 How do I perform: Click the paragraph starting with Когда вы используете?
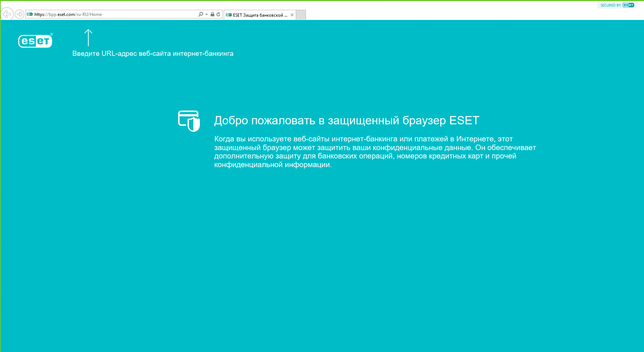pos(375,152)
